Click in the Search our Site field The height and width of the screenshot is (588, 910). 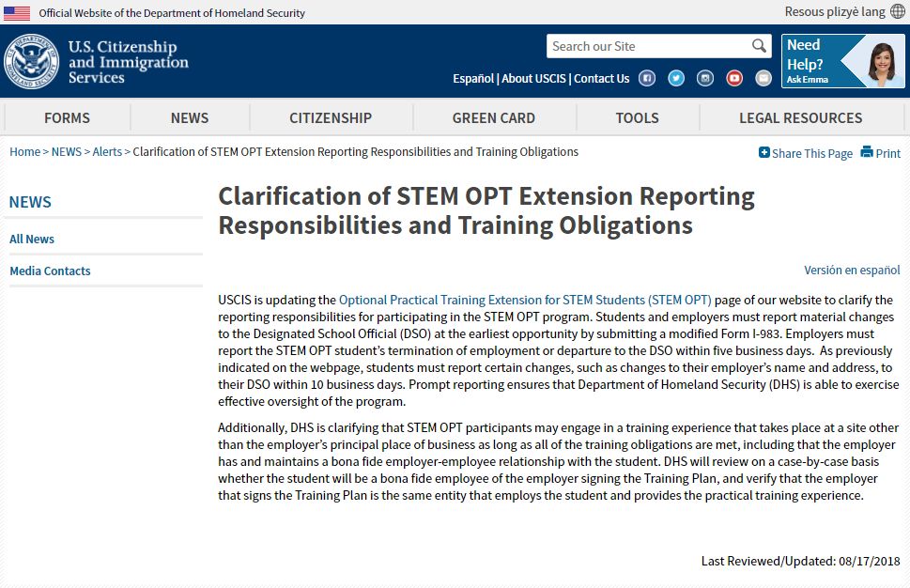pyautogui.click(x=648, y=46)
